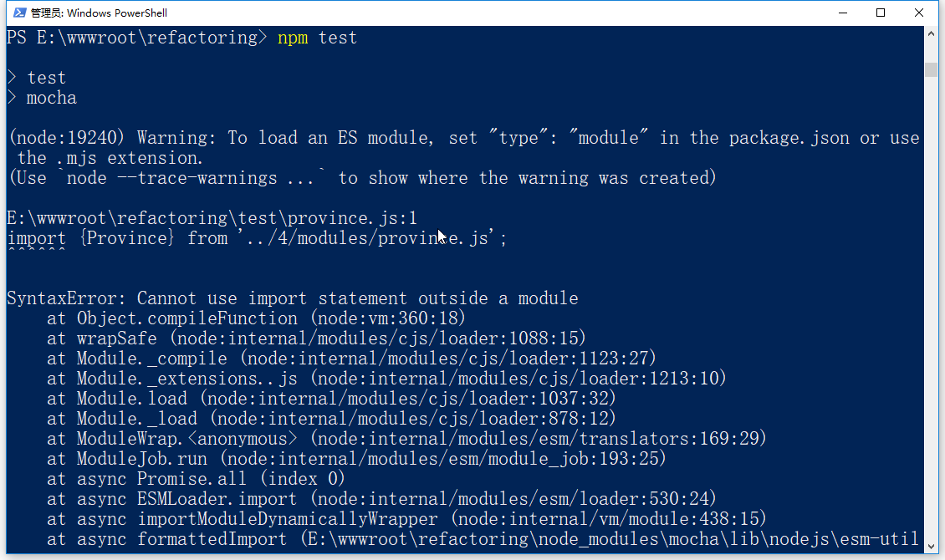This screenshot has height=560, width=945.
Task: Click the PowerShell icon in title bar
Action: tap(15, 13)
